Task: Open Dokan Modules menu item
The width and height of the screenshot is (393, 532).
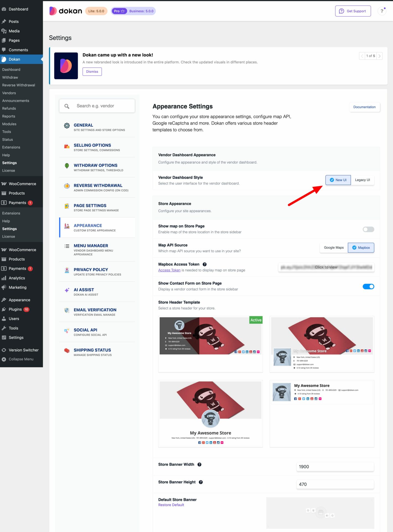Action: pos(9,124)
